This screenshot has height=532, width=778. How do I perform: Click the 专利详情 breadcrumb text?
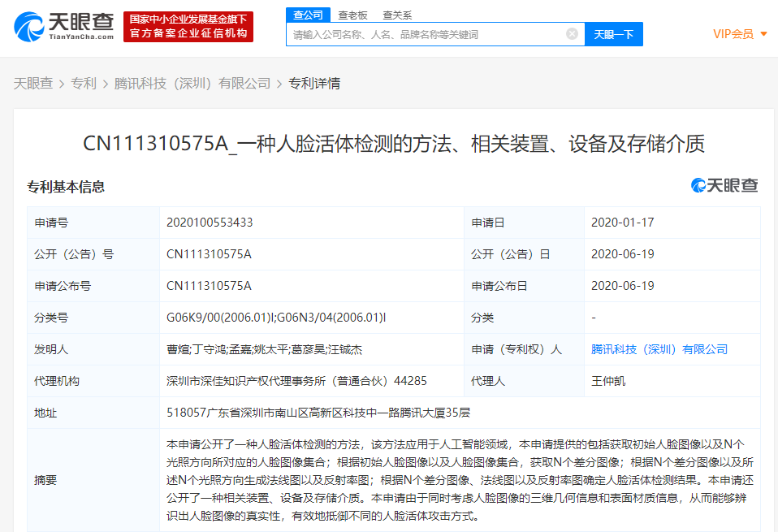[314, 83]
